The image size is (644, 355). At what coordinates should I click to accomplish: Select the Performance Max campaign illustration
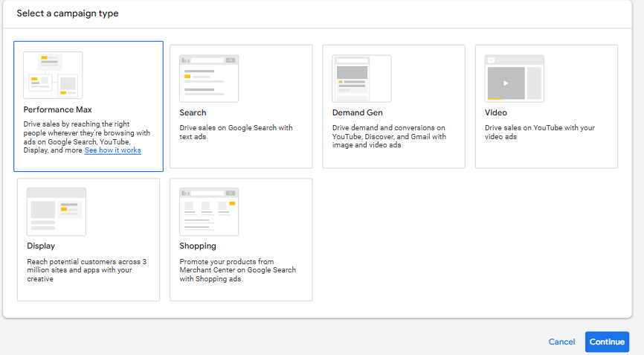(53, 75)
